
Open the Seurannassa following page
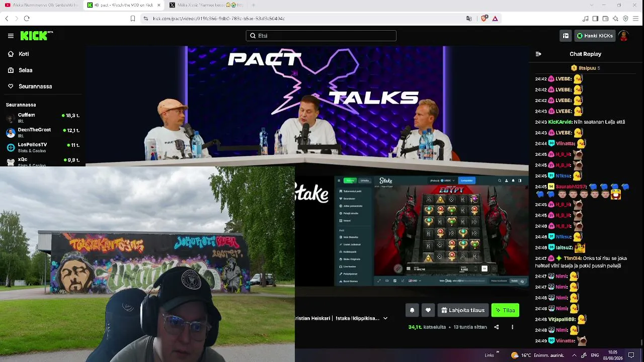pyautogui.click(x=35, y=86)
